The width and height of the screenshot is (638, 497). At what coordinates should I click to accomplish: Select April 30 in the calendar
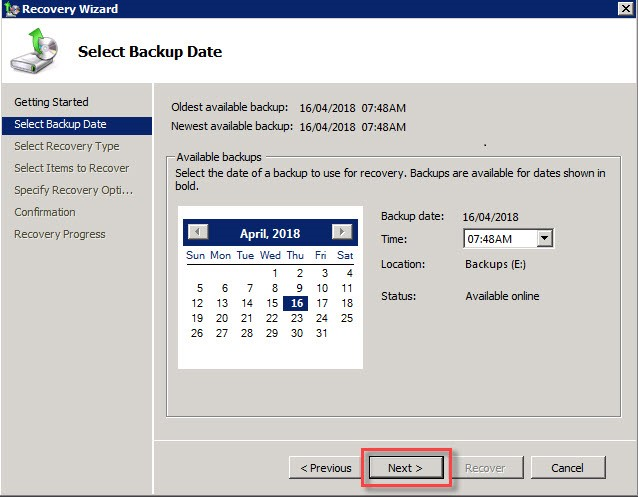coord(296,333)
